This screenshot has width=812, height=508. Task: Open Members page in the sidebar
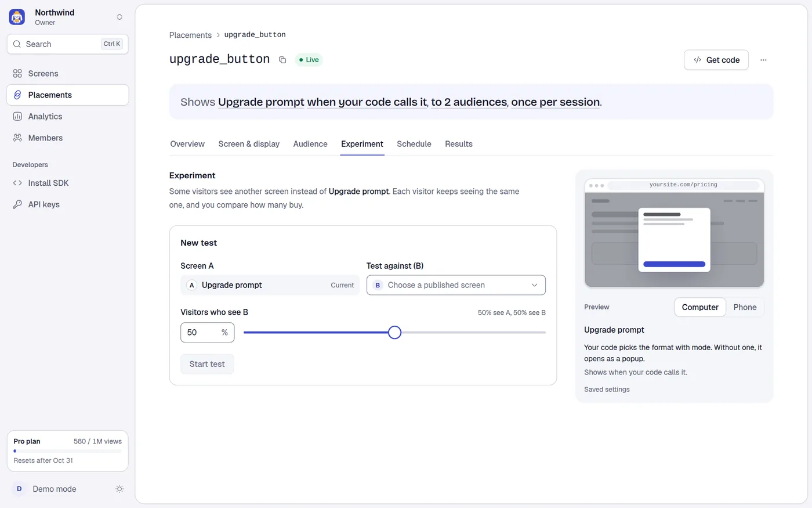68,138
